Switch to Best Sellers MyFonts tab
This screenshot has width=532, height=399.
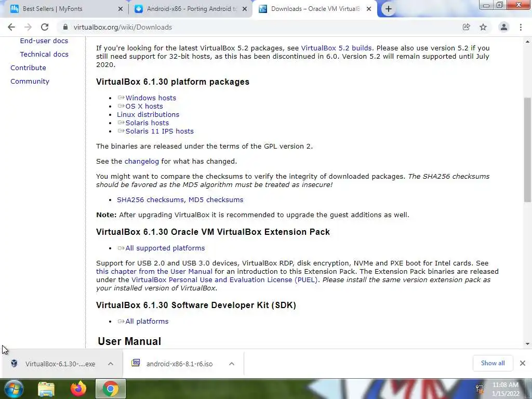[63, 9]
